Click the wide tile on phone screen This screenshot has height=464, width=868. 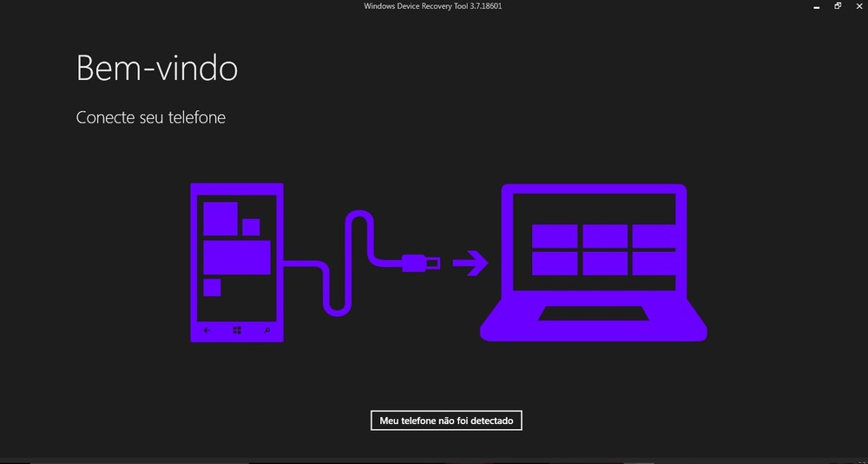236,257
